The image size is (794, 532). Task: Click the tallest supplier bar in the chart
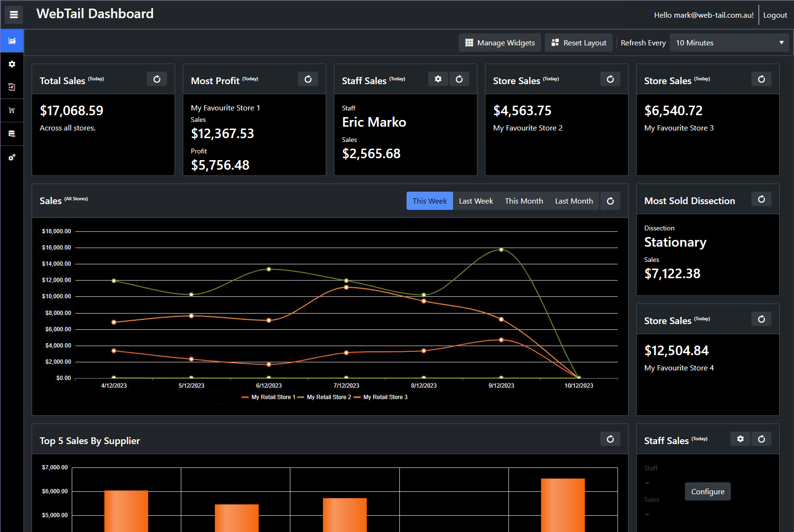pyautogui.click(x=563, y=505)
